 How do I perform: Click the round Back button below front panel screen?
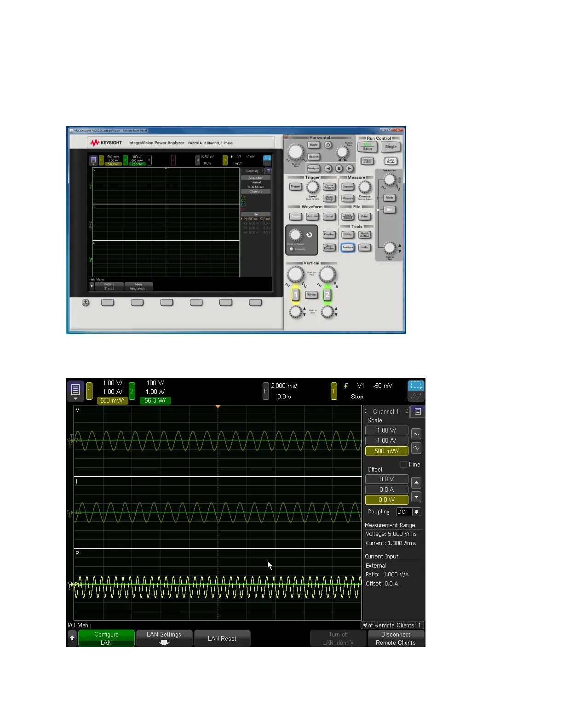coord(86,302)
